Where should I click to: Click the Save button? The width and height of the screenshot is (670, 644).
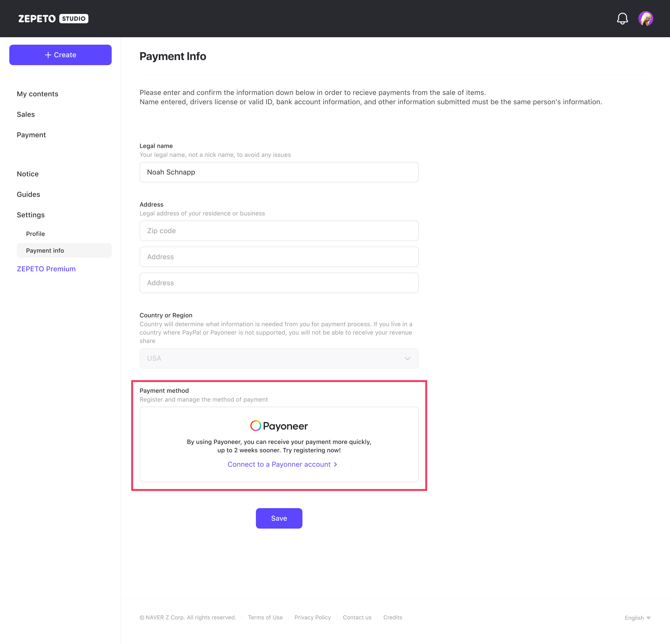[279, 518]
